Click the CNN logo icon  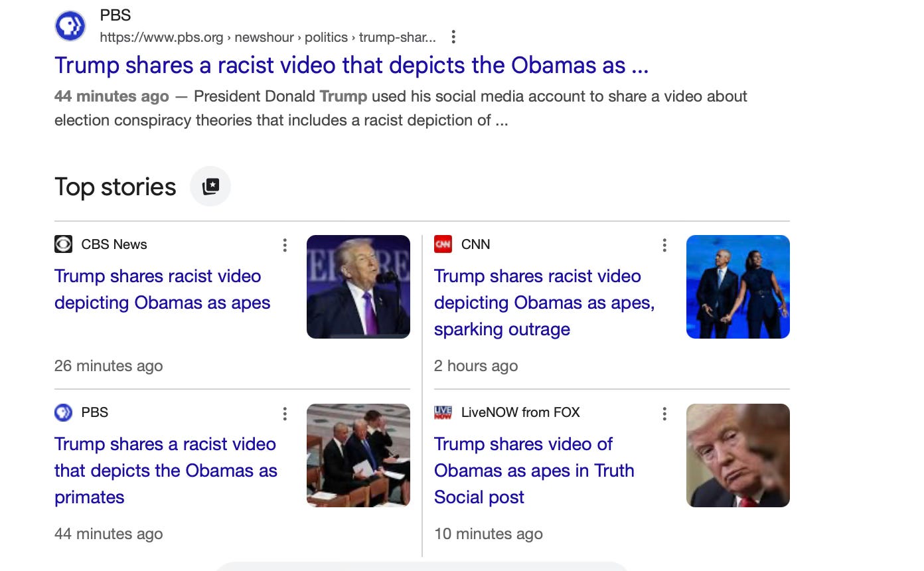443,244
